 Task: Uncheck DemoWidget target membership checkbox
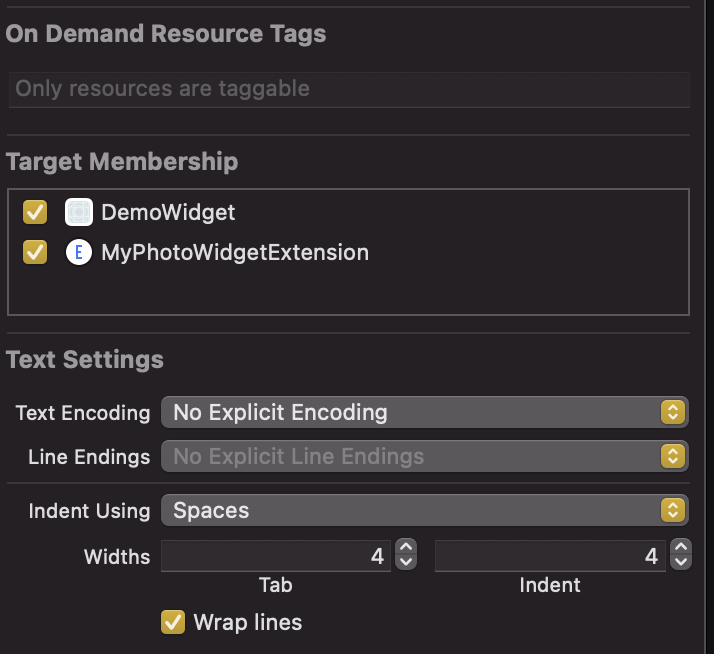[35, 212]
